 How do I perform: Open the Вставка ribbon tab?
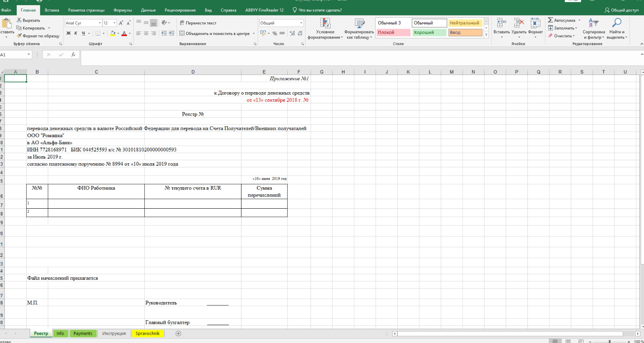point(52,10)
